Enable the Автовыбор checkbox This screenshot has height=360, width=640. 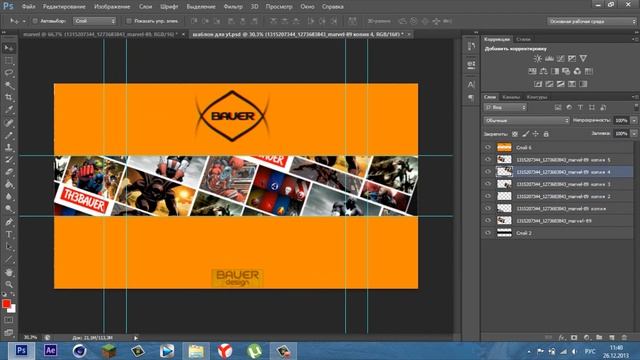[x=35, y=21]
